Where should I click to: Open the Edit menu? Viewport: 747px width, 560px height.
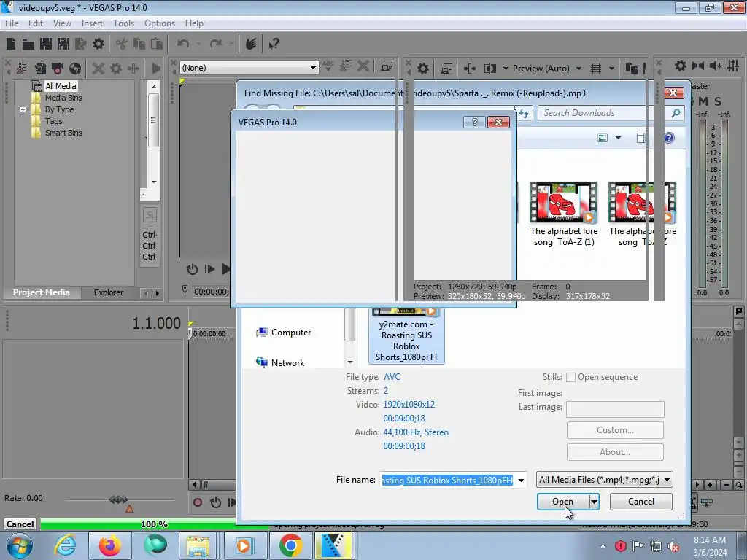36,23
